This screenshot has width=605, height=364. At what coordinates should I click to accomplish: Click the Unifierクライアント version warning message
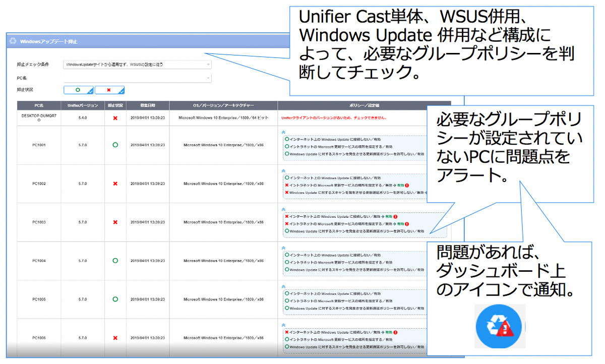click(x=334, y=118)
